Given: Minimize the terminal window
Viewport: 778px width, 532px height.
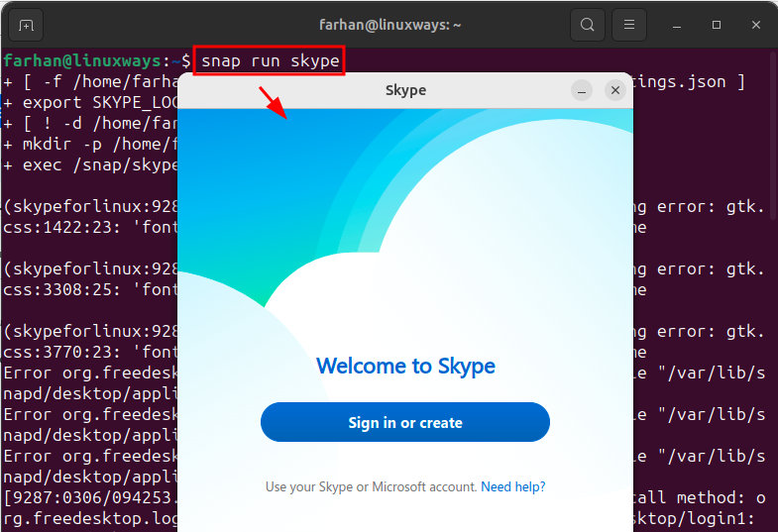Looking at the screenshot, I should (677, 26).
